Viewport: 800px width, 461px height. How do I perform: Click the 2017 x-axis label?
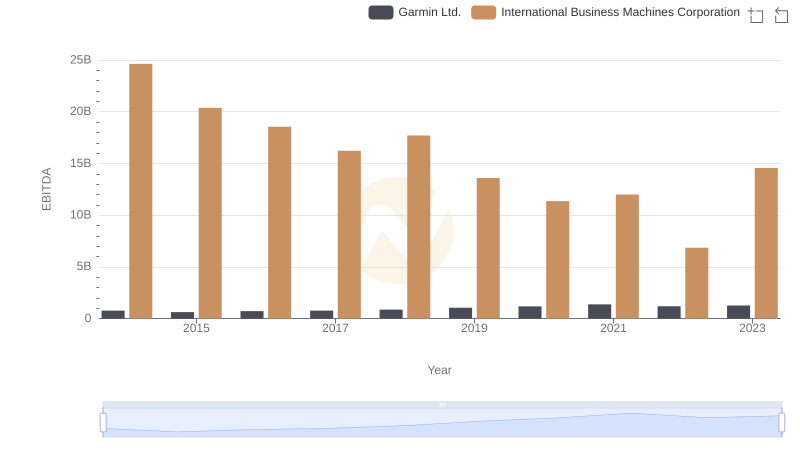pos(335,328)
